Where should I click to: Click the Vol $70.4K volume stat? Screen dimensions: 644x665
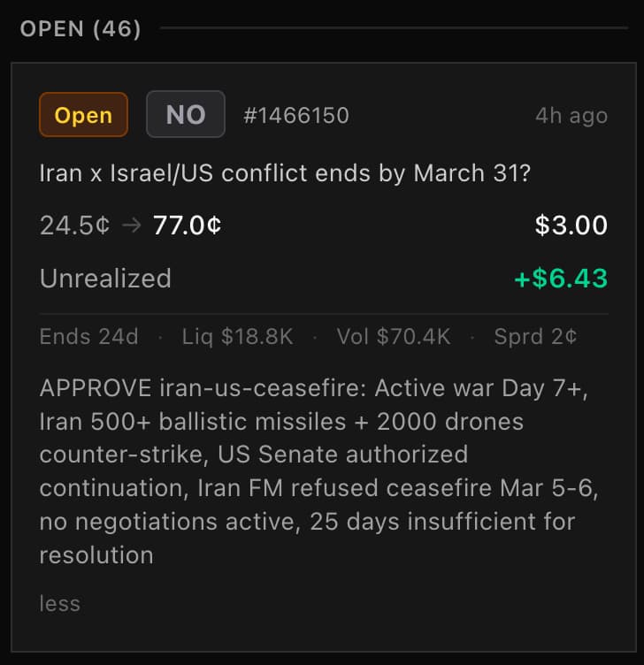click(x=394, y=337)
